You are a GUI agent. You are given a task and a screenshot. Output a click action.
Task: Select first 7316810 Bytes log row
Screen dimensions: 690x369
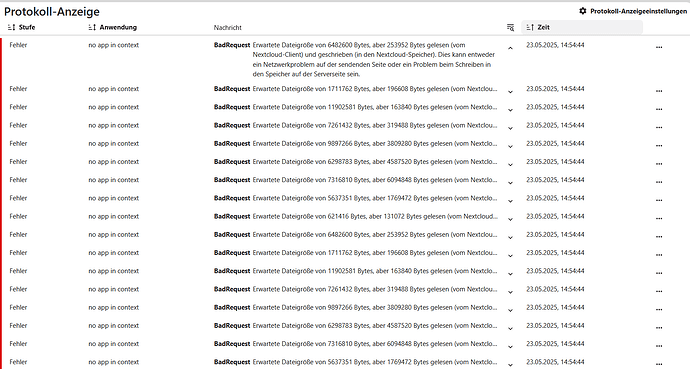click(x=345, y=180)
